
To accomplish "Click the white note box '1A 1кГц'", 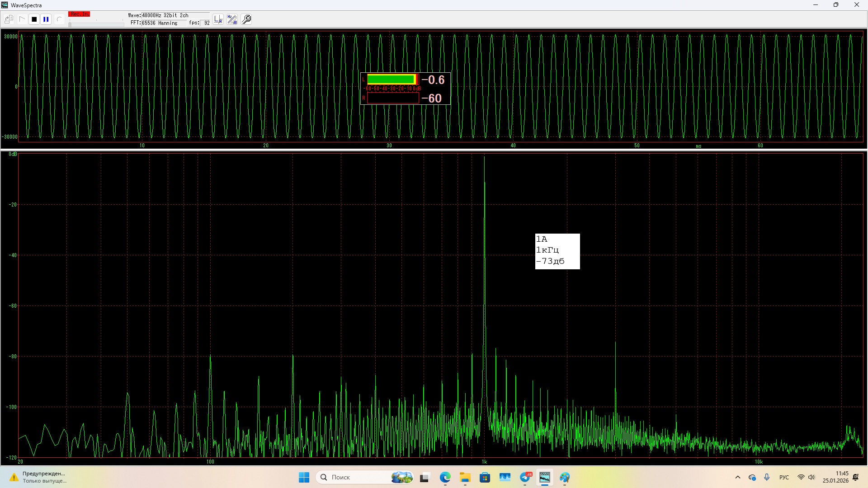I will coord(557,251).
